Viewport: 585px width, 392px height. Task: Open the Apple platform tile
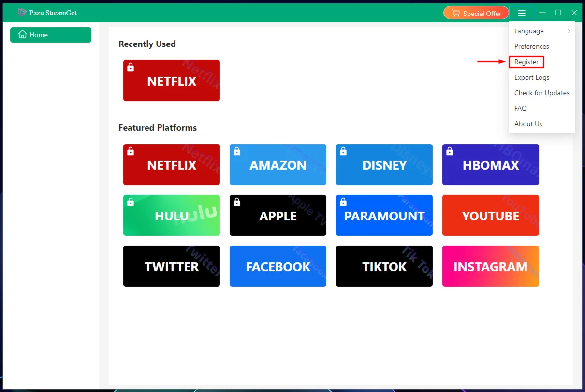pos(278,216)
